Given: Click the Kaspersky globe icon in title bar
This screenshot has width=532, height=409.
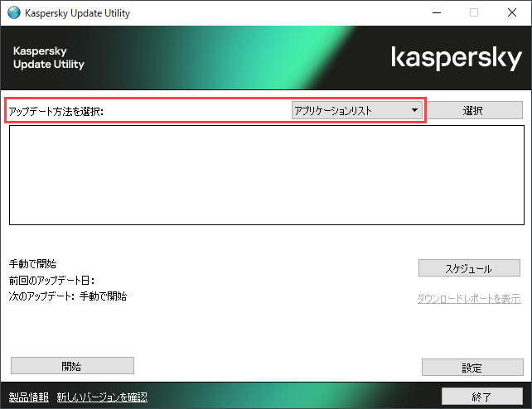Looking at the screenshot, I should click(14, 13).
